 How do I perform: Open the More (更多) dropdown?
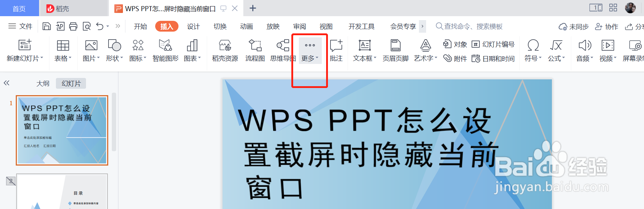click(310, 51)
